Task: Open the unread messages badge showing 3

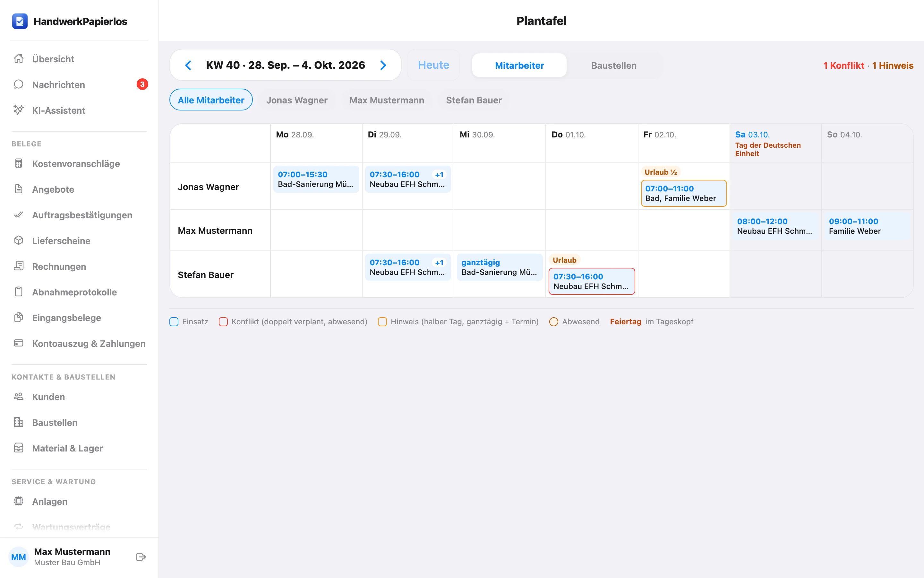Action: point(142,84)
